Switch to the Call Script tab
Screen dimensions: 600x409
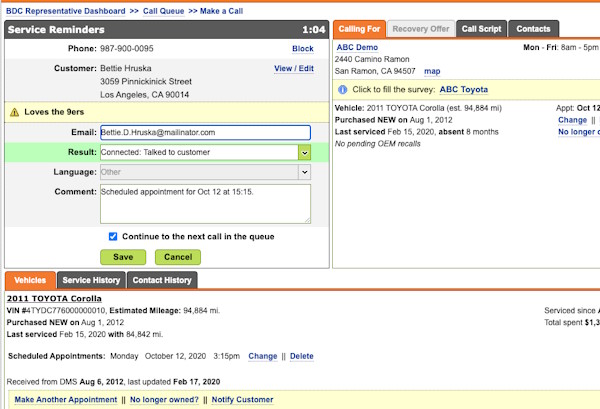(481, 29)
